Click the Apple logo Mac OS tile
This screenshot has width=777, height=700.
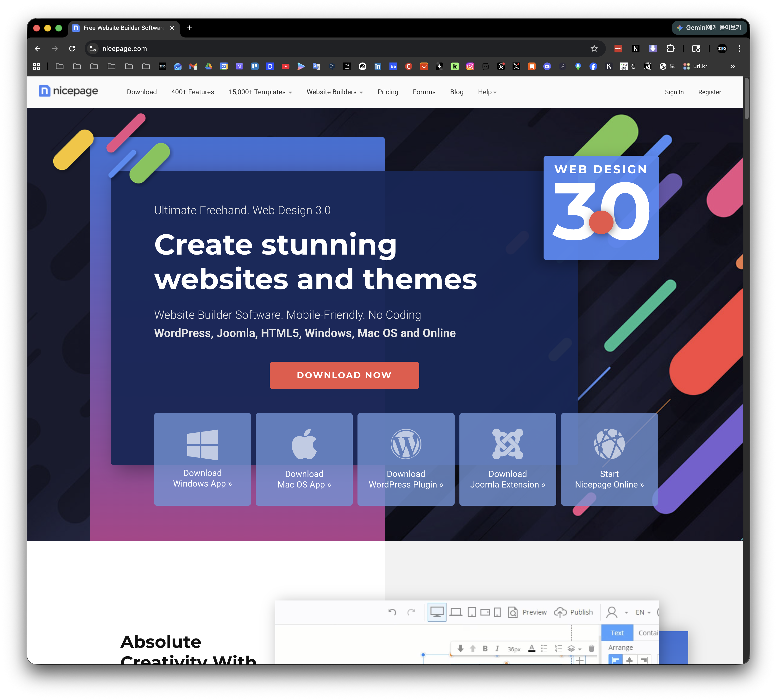tap(304, 459)
